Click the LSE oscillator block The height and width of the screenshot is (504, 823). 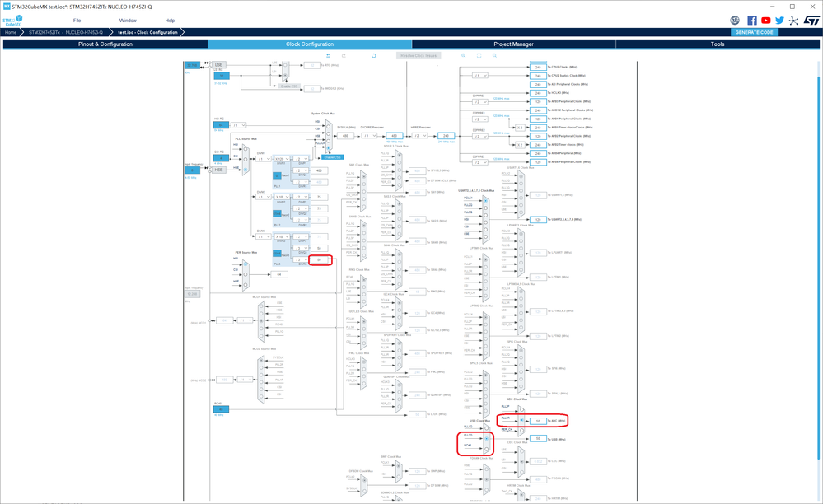coord(218,65)
